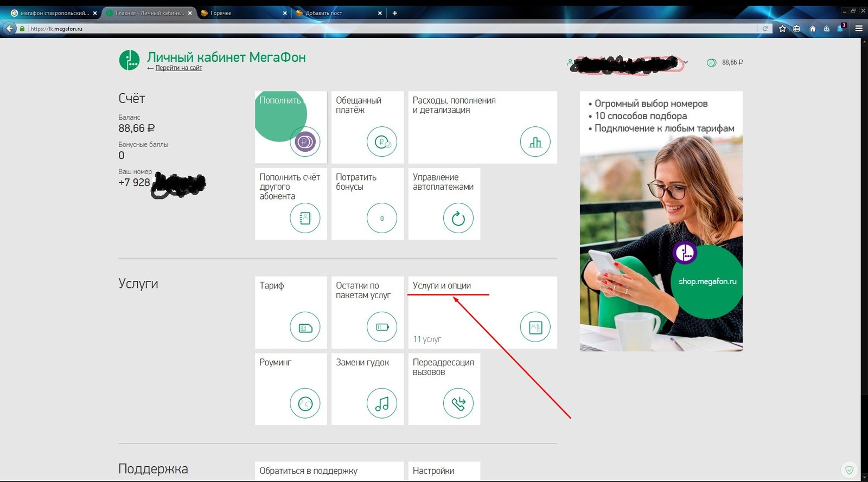Click the header 88,66 ₽ balance text
Screen dimensions: 868x482
(x=732, y=62)
